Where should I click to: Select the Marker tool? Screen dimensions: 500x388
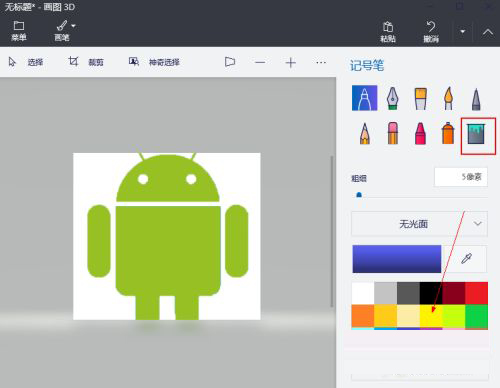click(365, 98)
